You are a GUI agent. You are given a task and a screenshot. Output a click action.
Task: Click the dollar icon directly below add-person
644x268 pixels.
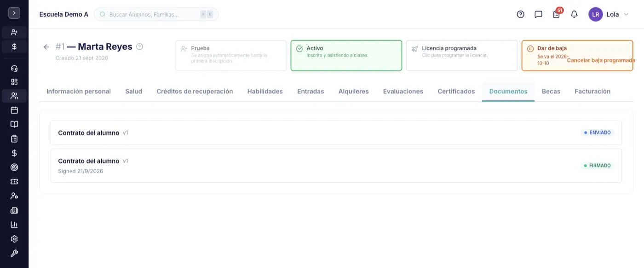(14, 47)
